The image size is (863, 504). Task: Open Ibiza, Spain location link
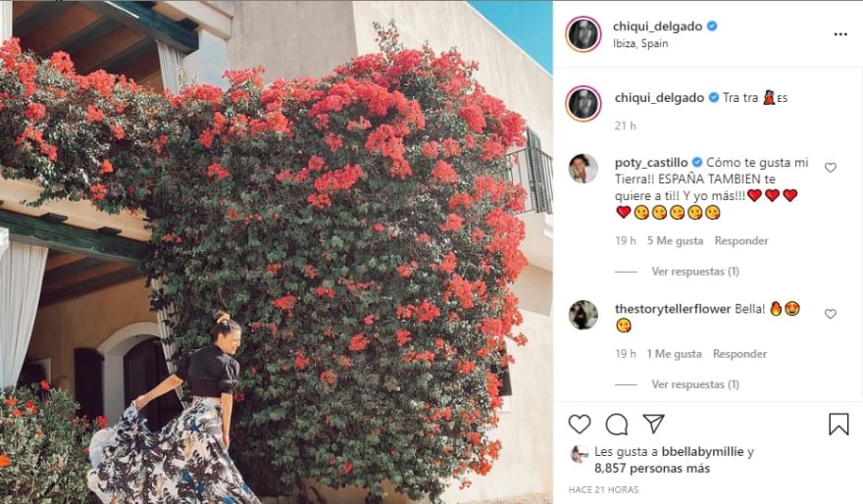pos(640,43)
